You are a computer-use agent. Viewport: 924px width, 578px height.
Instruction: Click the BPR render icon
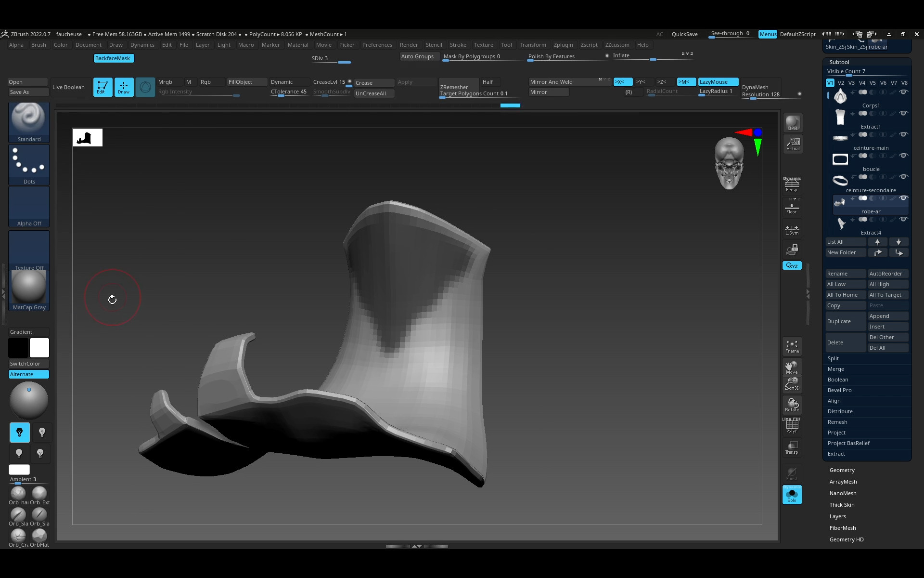pos(792,123)
